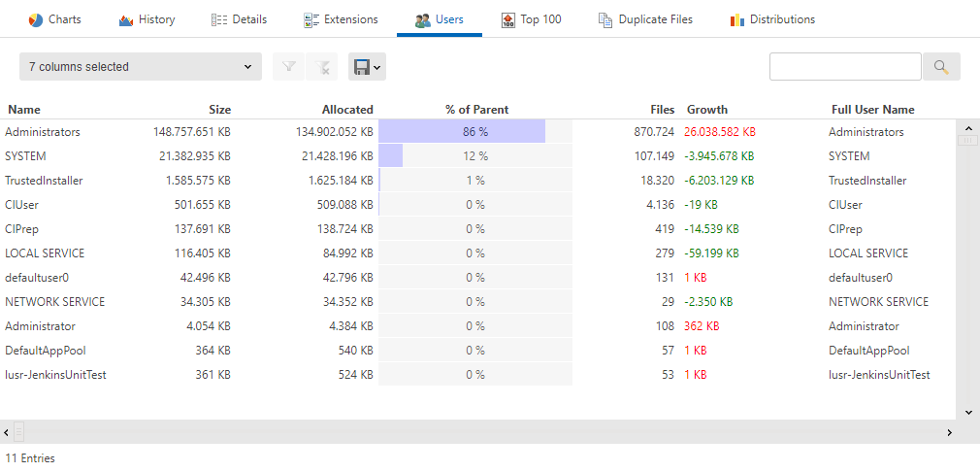This screenshot has height=472, width=980.
Task: Click the magnifying glass search button
Action: coord(940,67)
